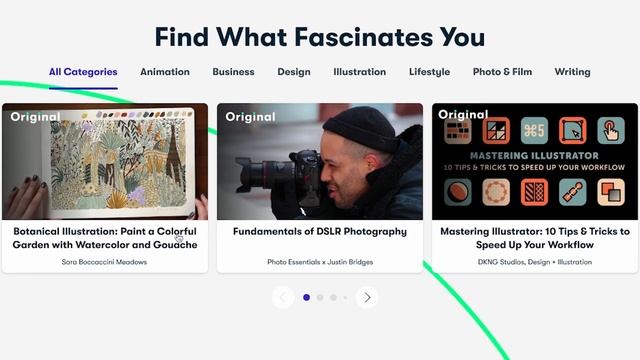Screen dimensions: 640x360
Task: Jump to the second carousel page dot
Action: [x=320, y=298]
